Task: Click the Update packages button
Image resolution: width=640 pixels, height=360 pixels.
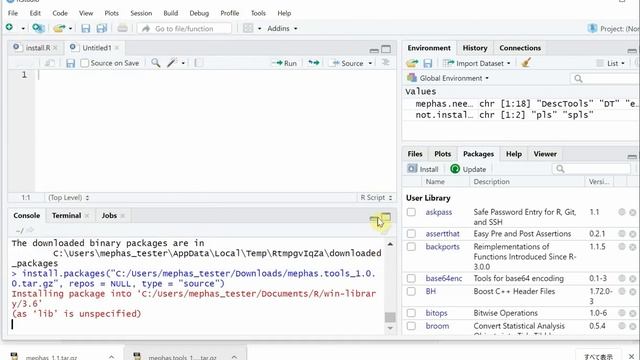Action: pyautogui.click(x=468, y=169)
